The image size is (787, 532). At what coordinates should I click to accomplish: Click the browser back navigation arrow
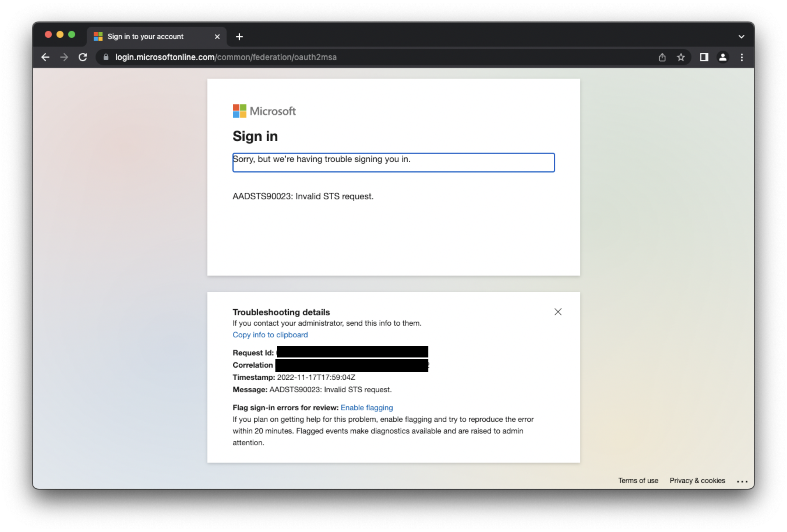47,57
